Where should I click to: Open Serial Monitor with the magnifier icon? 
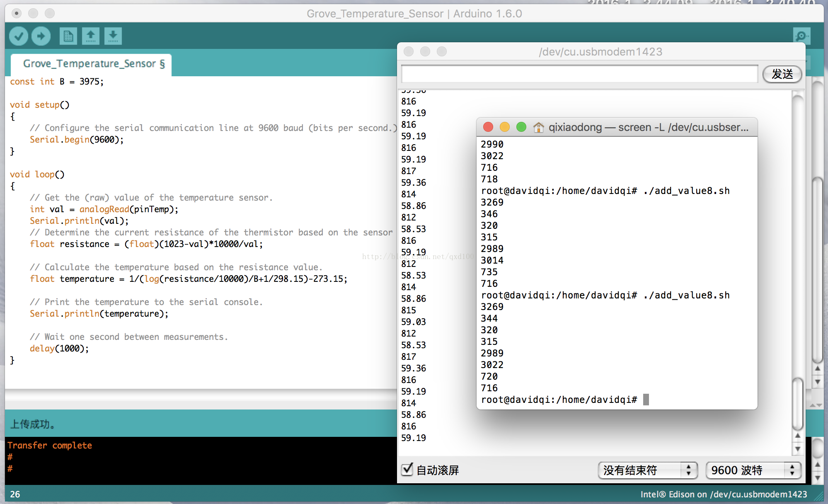[x=801, y=36]
